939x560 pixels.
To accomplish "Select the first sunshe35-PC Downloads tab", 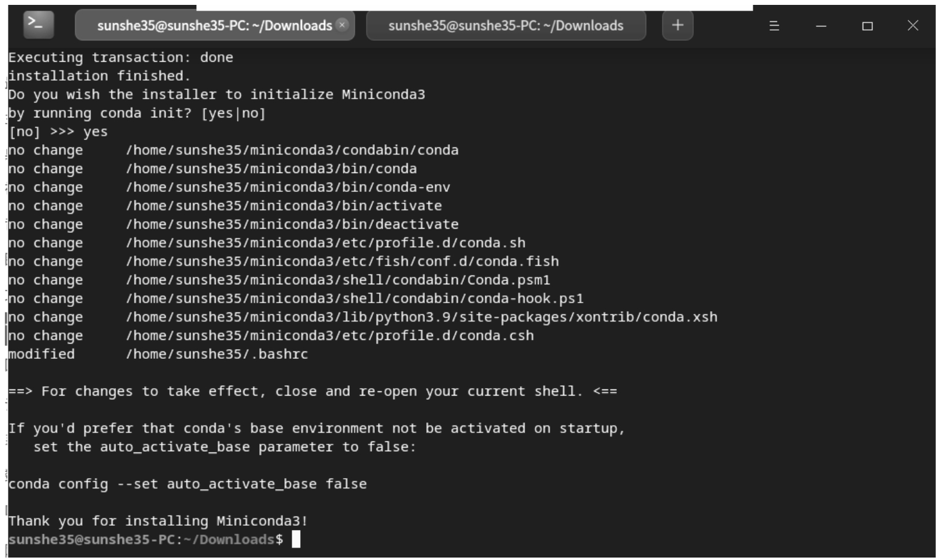I will pos(215,26).
